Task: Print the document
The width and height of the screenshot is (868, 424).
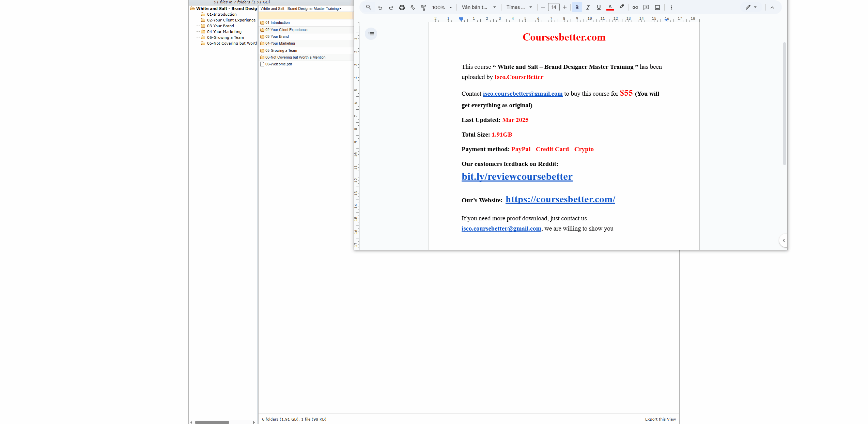Action: (x=402, y=7)
